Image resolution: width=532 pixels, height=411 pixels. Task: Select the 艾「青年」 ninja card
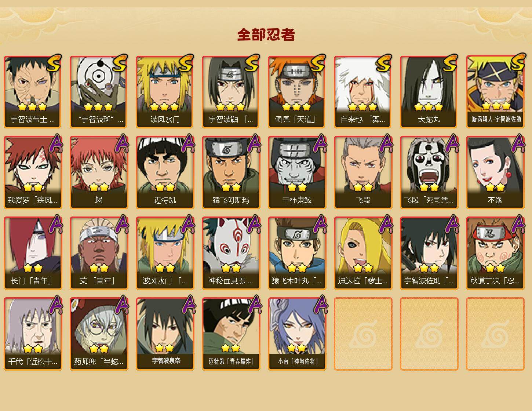(x=99, y=253)
